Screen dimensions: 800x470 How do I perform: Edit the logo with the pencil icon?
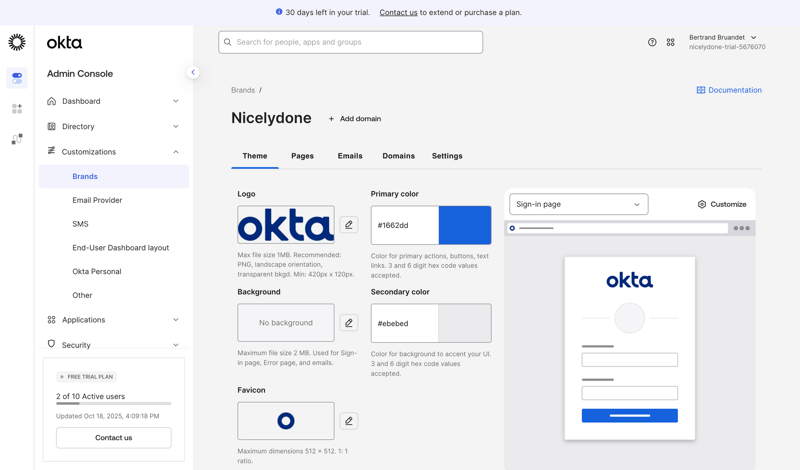click(349, 225)
